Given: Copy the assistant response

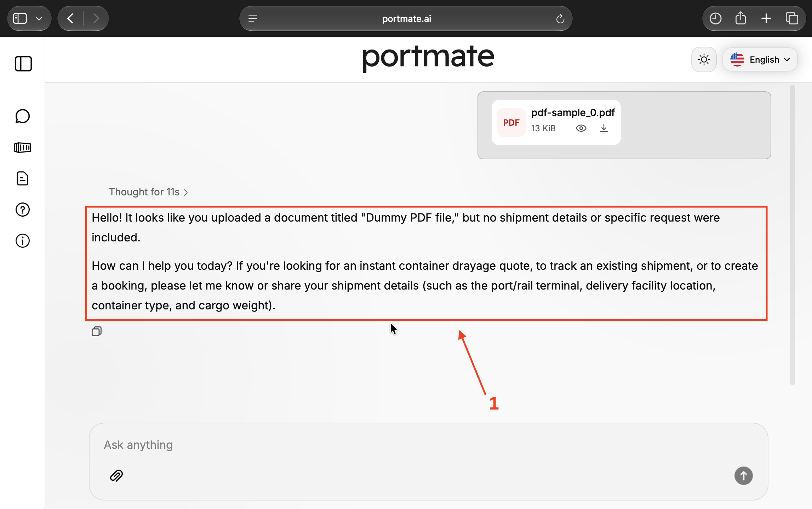Looking at the screenshot, I should [x=97, y=331].
